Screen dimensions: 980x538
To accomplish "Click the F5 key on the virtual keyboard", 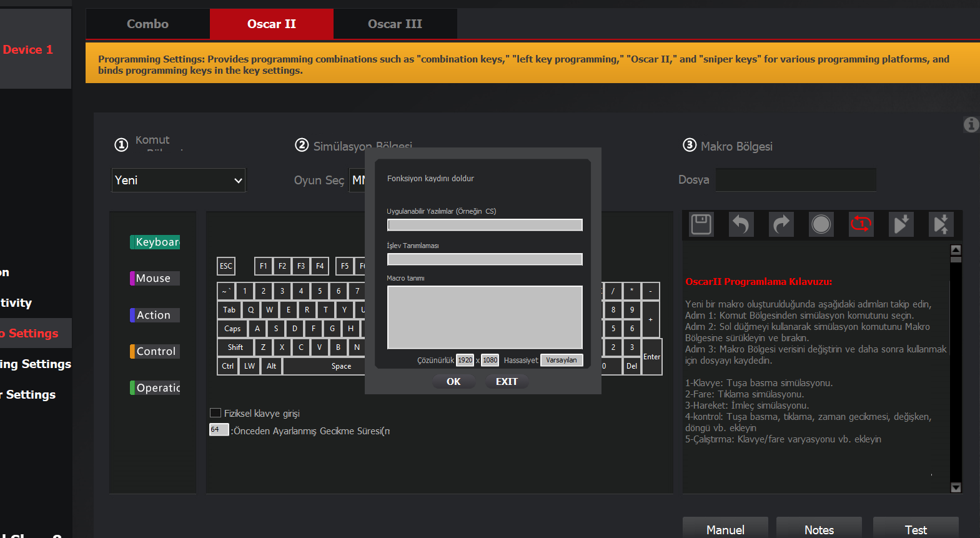I will [x=345, y=266].
